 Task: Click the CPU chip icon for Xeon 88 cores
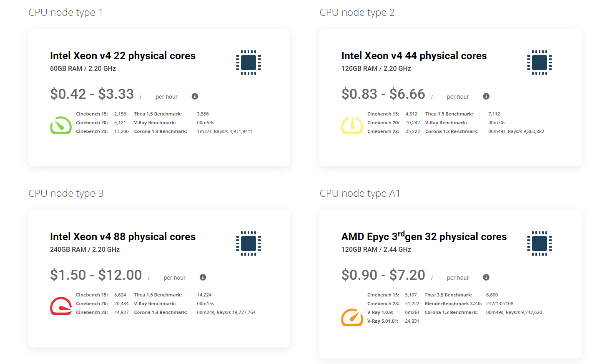[249, 244]
